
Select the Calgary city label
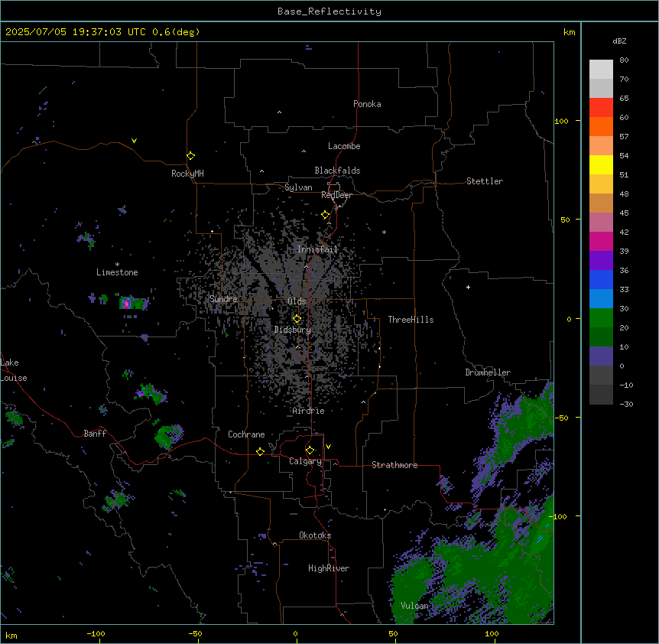point(306,461)
